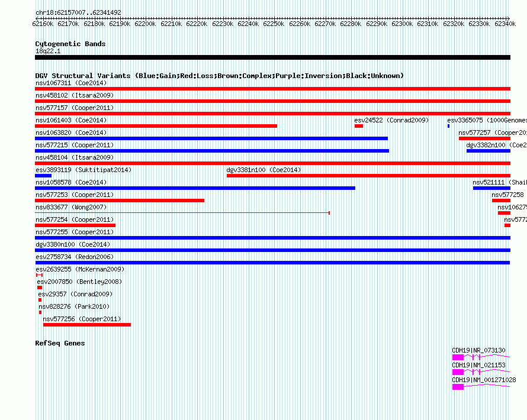
Task: Open the CDH19|NM_021153 gene label
Action: (x=478, y=365)
